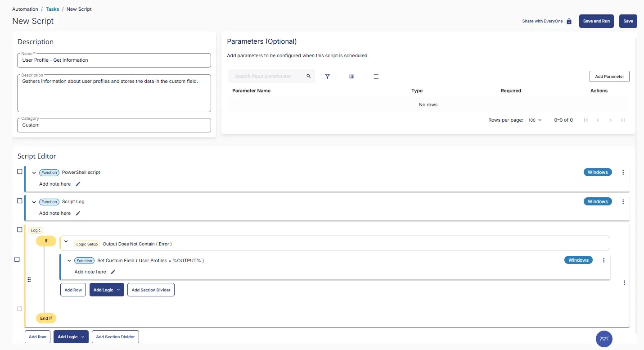This screenshot has height=350, width=644.
Task: Check the Script Log row checkbox
Action: (x=19, y=201)
